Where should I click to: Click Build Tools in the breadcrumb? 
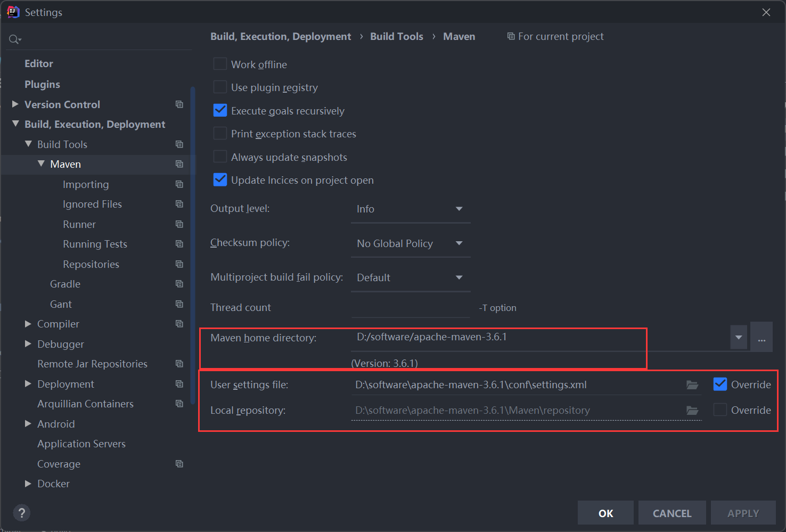(x=397, y=36)
